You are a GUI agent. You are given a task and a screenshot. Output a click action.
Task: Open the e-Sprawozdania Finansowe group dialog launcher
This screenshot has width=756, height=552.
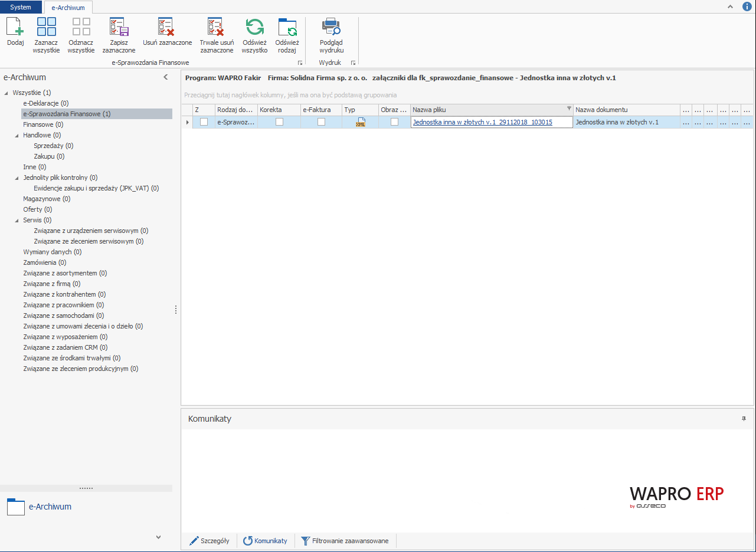[x=300, y=63]
